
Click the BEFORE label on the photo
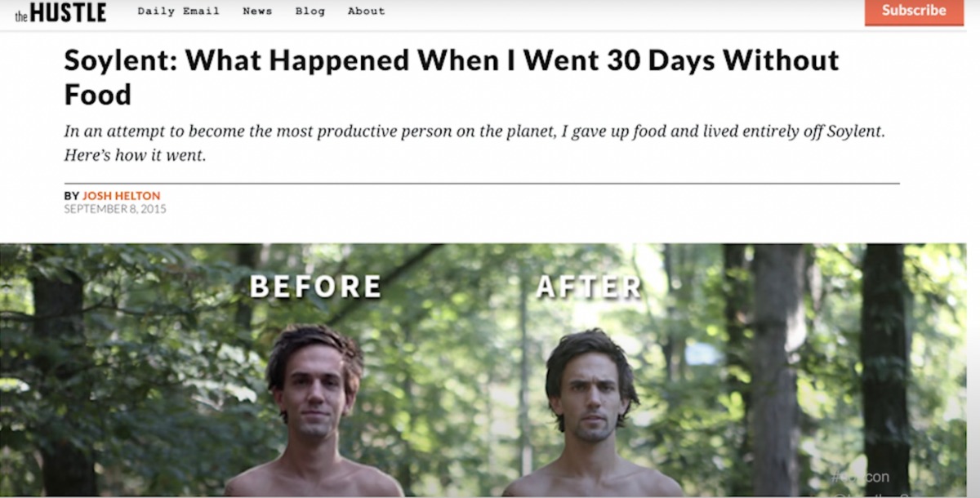315,287
